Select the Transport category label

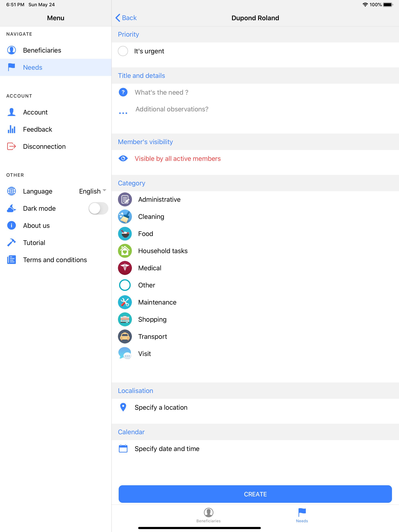pyautogui.click(x=153, y=336)
